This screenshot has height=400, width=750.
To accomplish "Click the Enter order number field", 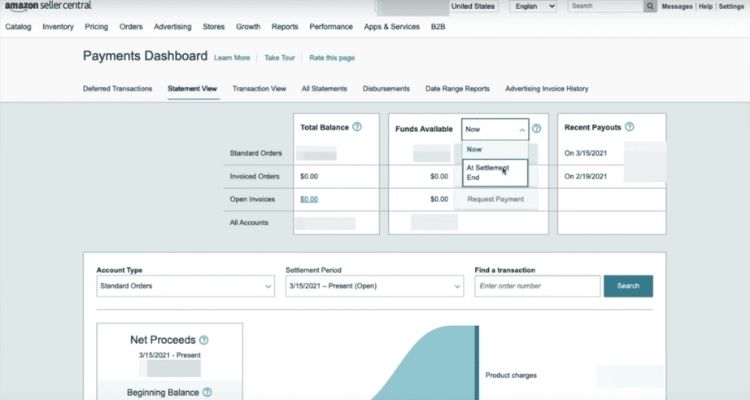I will coord(537,286).
